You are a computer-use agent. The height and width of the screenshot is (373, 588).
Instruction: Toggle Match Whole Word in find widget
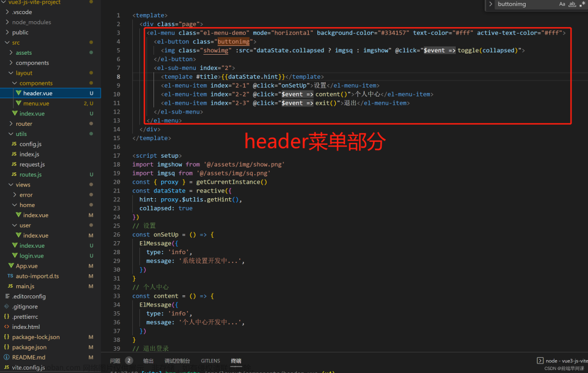(572, 4)
